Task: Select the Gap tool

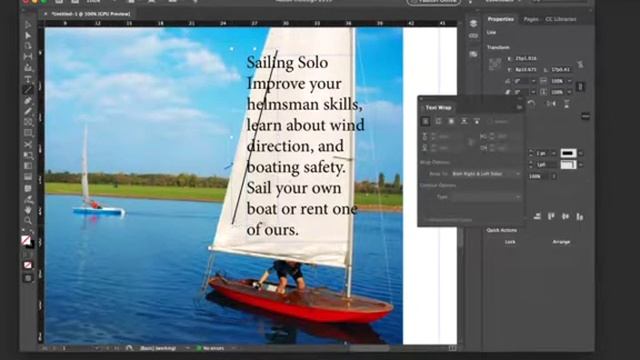Action: tap(28, 57)
